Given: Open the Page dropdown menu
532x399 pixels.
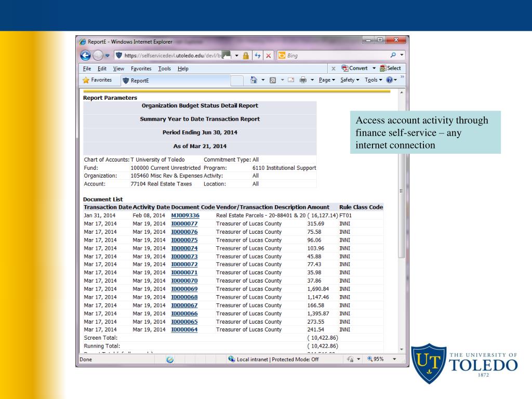Looking at the screenshot, I should click(327, 80).
